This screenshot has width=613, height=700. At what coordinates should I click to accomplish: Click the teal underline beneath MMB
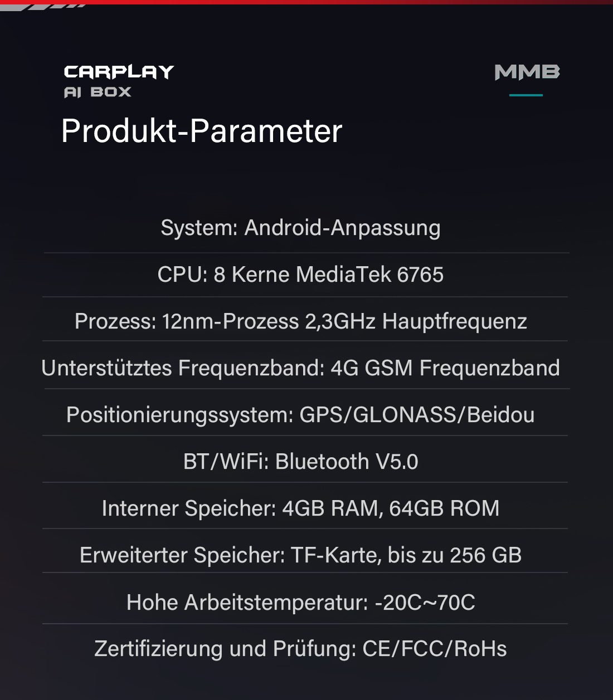point(526,95)
